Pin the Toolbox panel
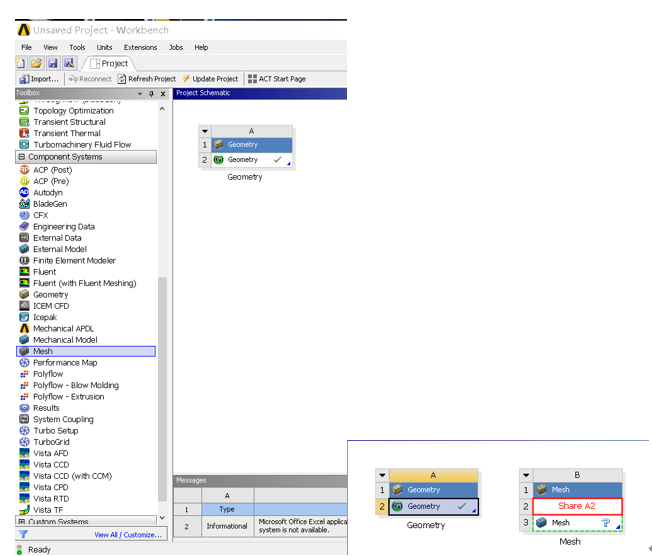 (151, 94)
